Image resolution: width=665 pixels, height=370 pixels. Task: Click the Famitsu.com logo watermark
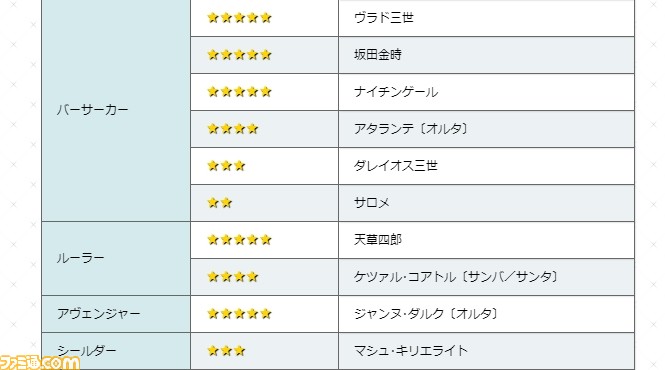(40, 362)
